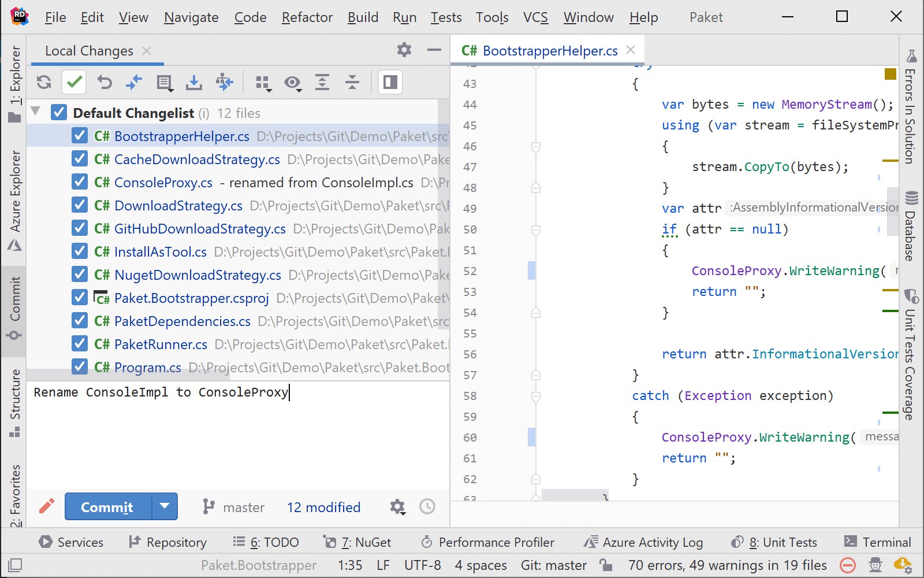924x578 pixels.
Task: Open the File menu
Action: 55,17
